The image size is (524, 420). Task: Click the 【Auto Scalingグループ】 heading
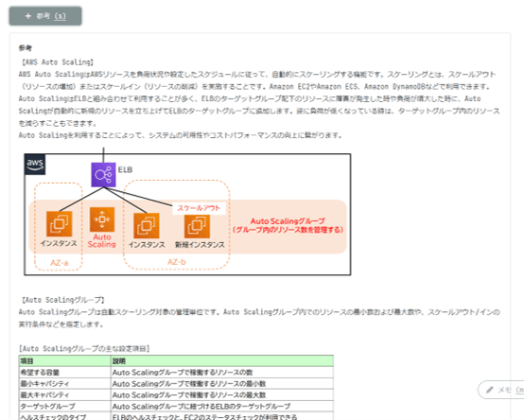click(x=63, y=300)
